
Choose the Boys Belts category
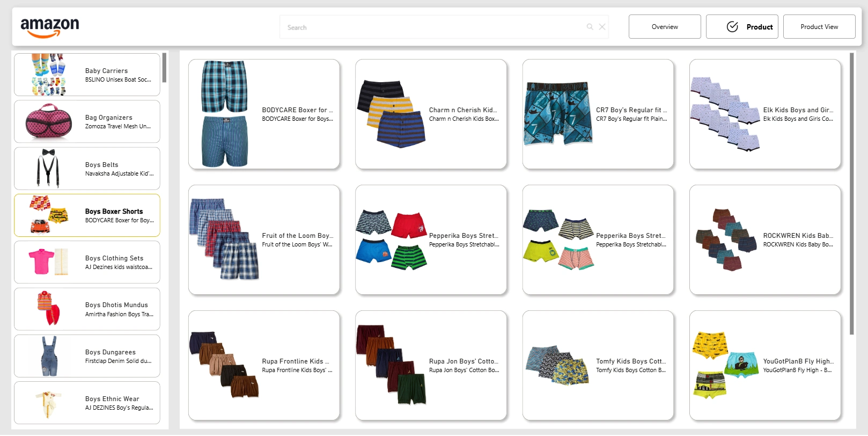coord(87,169)
